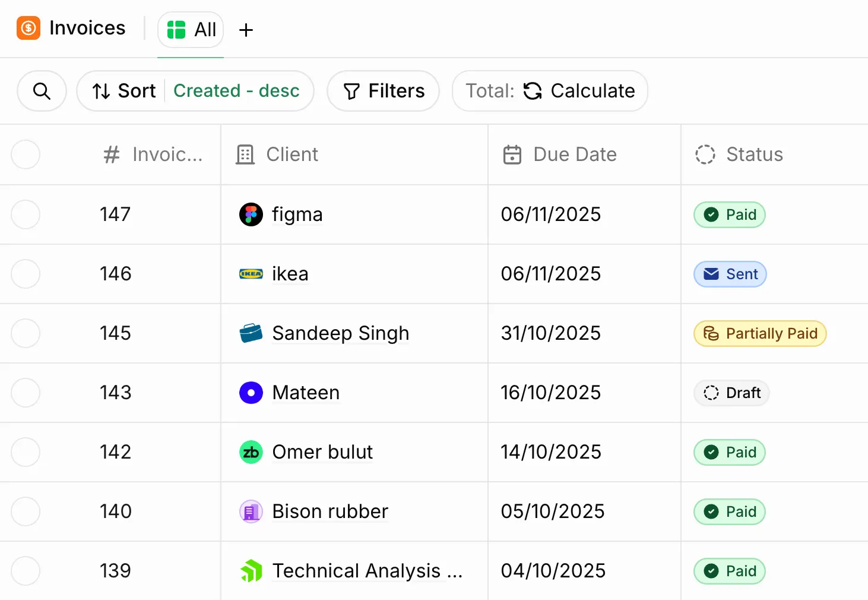Click the dashed circle Status header icon
Image resolution: width=868 pixels, height=600 pixels.
coord(705,154)
